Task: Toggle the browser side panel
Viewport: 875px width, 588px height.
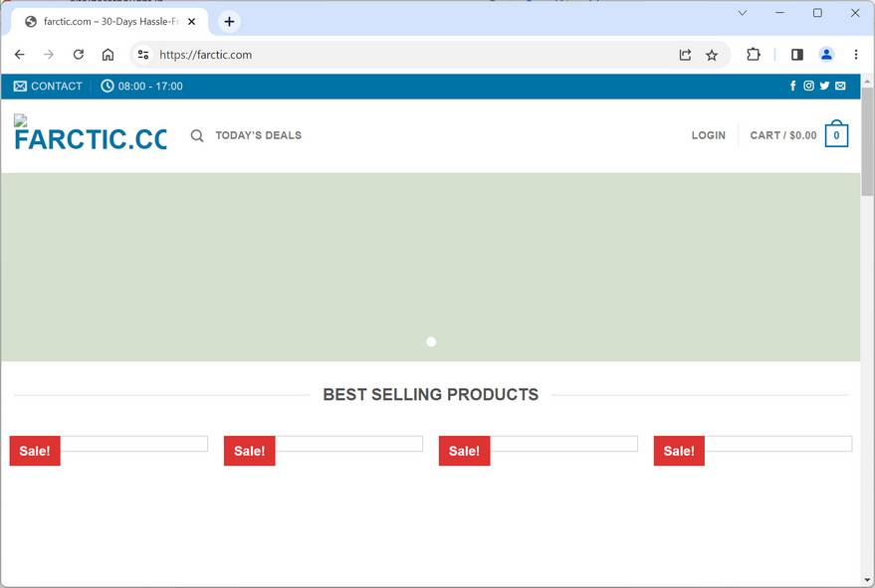Action: click(x=797, y=55)
